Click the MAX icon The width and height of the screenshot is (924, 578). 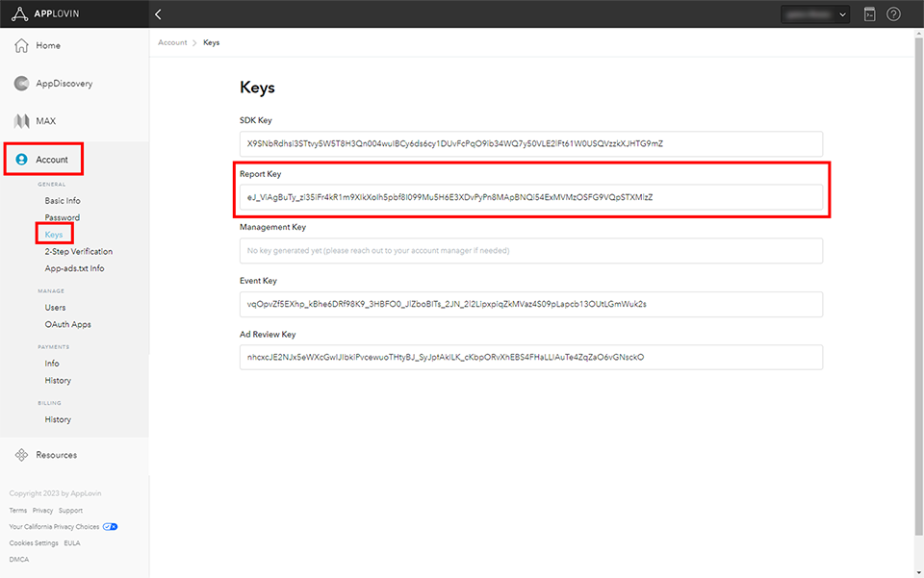click(x=21, y=121)
